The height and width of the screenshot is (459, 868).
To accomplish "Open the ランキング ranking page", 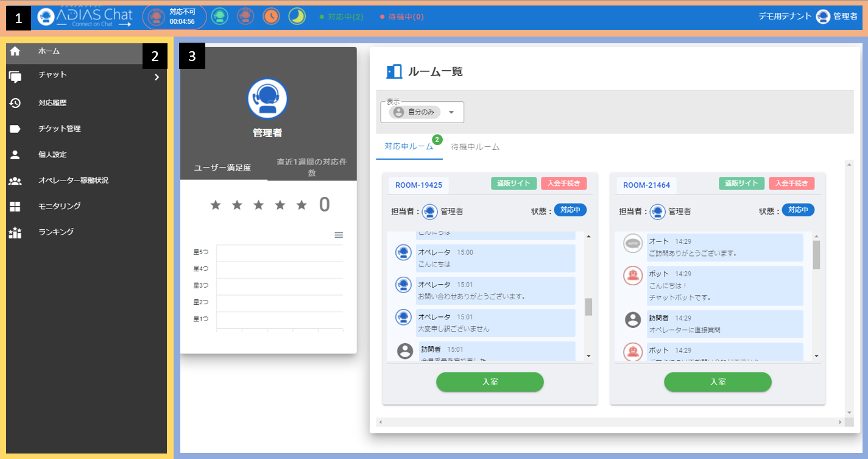I will coord(55,232).
